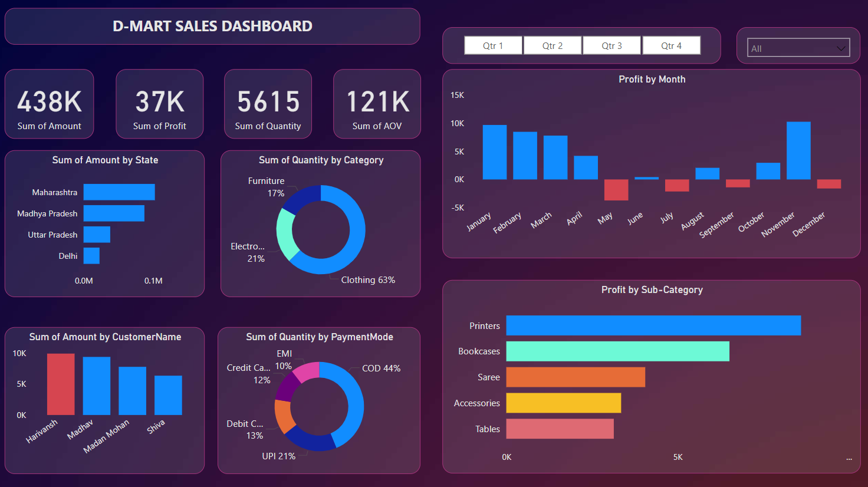Screen dimensions: 868x487
Task: Select the January profit bar
Action: (x=495, y=152)
